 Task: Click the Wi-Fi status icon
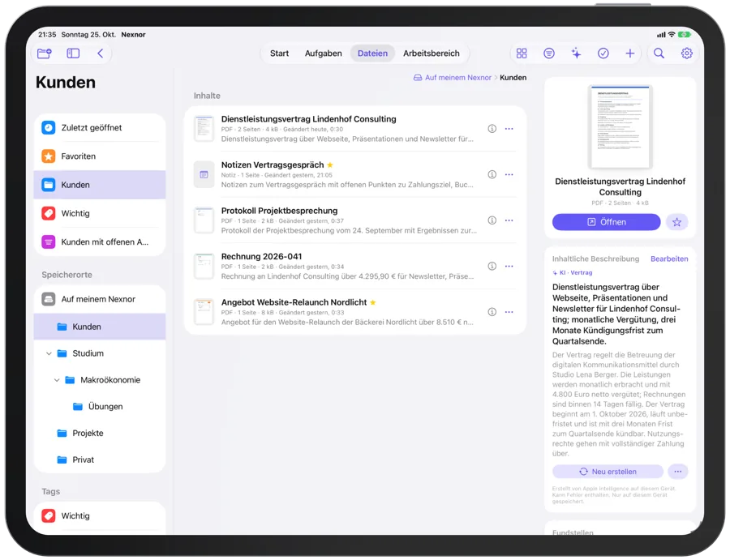tap(672, 34)
